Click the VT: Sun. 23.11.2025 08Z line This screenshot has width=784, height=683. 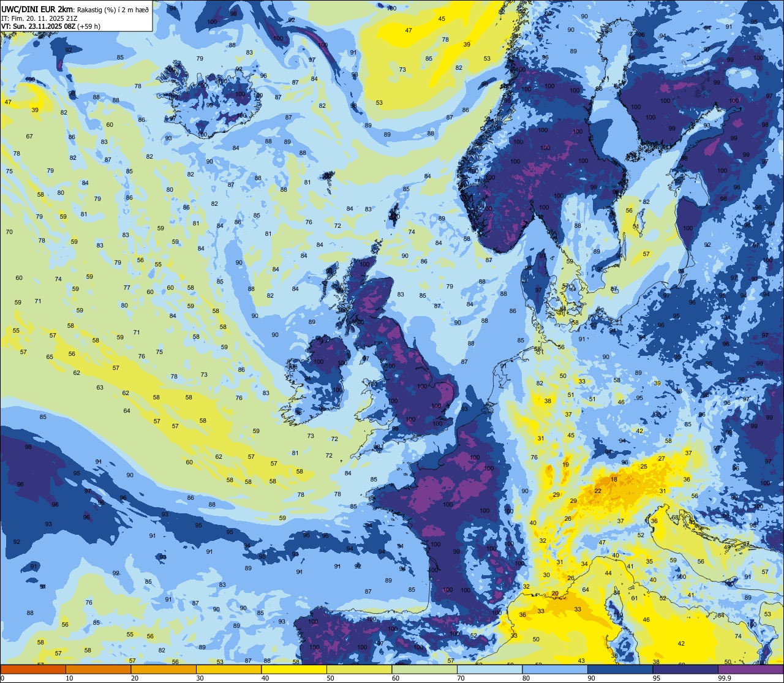[x=51, y=26]
